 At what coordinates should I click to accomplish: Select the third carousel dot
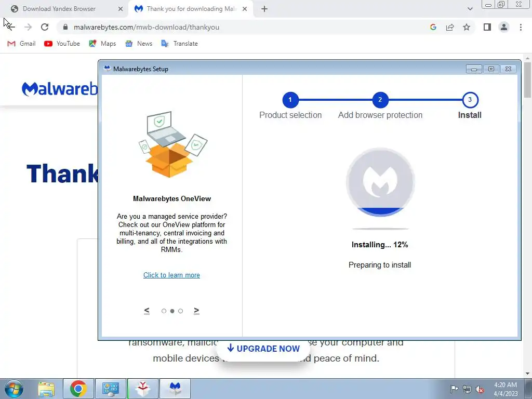click(180, 311)
